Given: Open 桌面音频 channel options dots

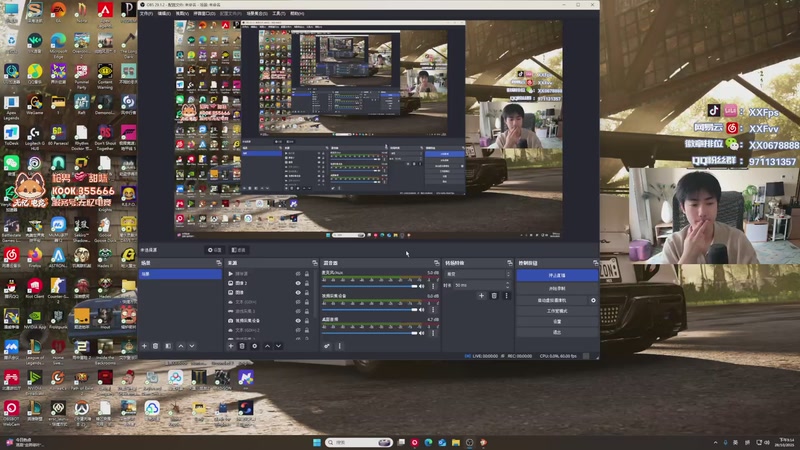Looking at the screenshot, I should [433, 333].
